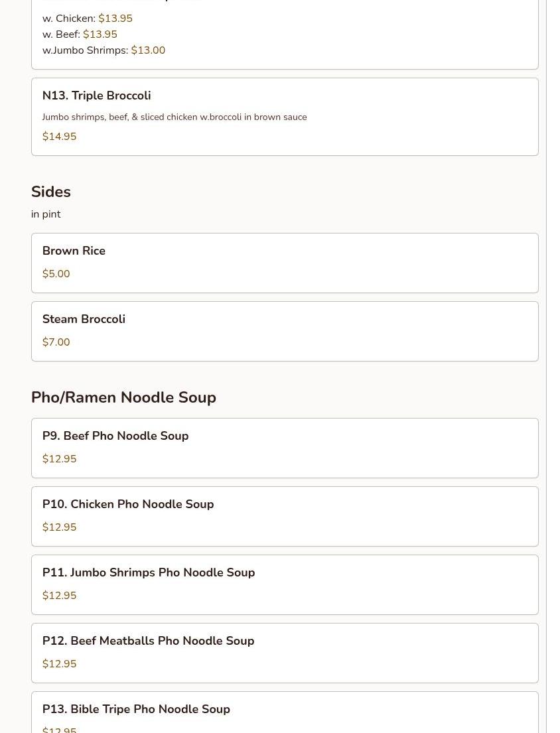This screenshot has width=560, height=733.
Task: Choose the w.Jumbo Shrimps $13.00 option
Action: pyautogui.click(x=104, y=50)
